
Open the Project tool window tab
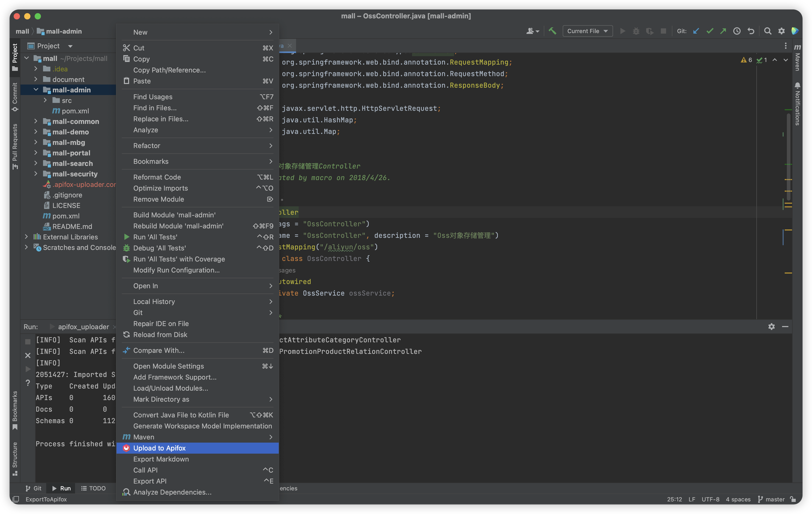15,57
